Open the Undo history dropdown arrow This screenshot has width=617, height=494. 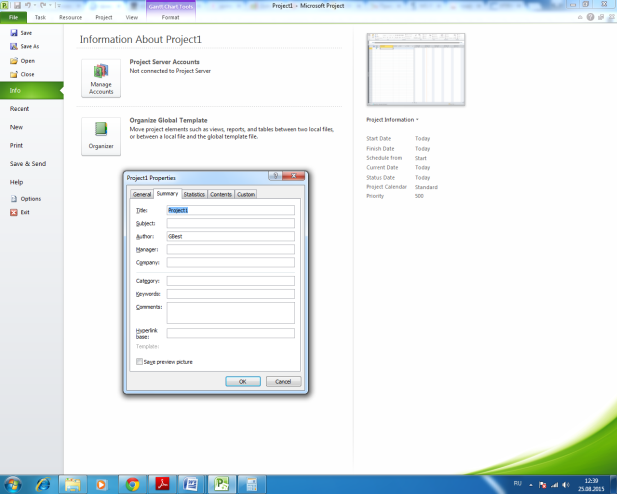[x=35, y=5]
